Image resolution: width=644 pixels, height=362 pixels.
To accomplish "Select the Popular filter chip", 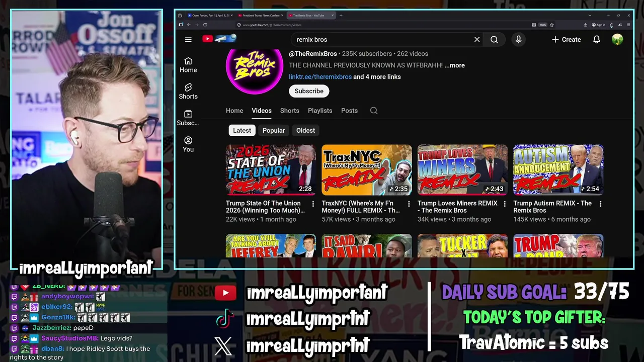I will (x=274, y=130).
